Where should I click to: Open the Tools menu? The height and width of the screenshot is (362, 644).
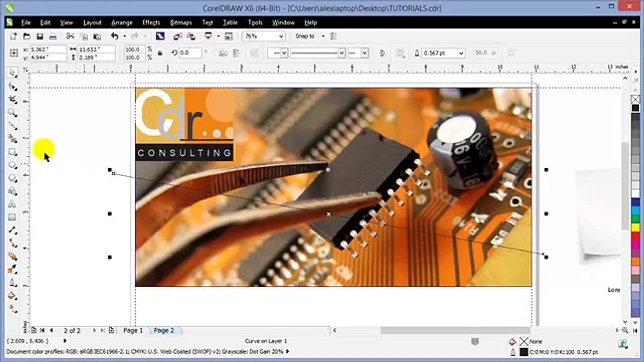[x=255, y=23]
